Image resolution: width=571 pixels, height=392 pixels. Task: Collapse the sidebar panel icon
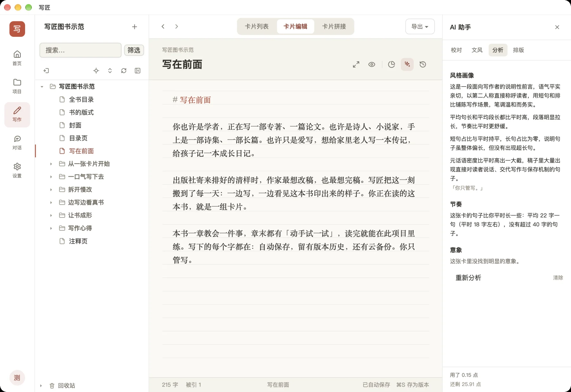pos(137,70)
